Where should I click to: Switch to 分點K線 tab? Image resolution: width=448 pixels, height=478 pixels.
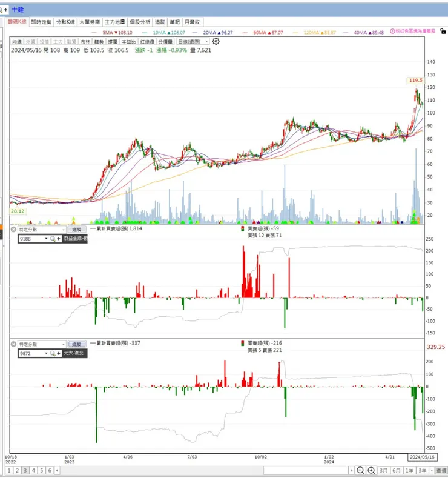65,22
